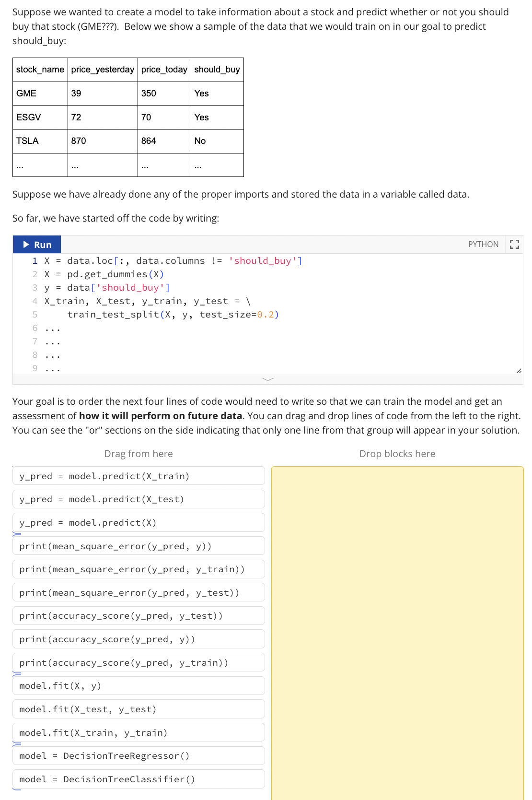532x800 pixels.
Task: Click the value 350 in price_today column
Action: [164, 94]
